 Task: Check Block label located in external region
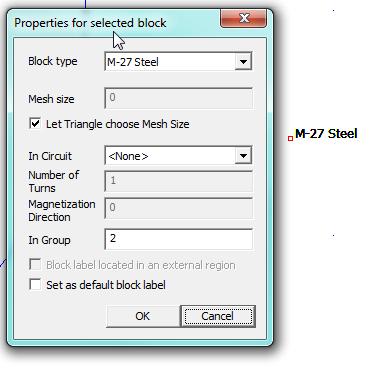pos(35,265)
